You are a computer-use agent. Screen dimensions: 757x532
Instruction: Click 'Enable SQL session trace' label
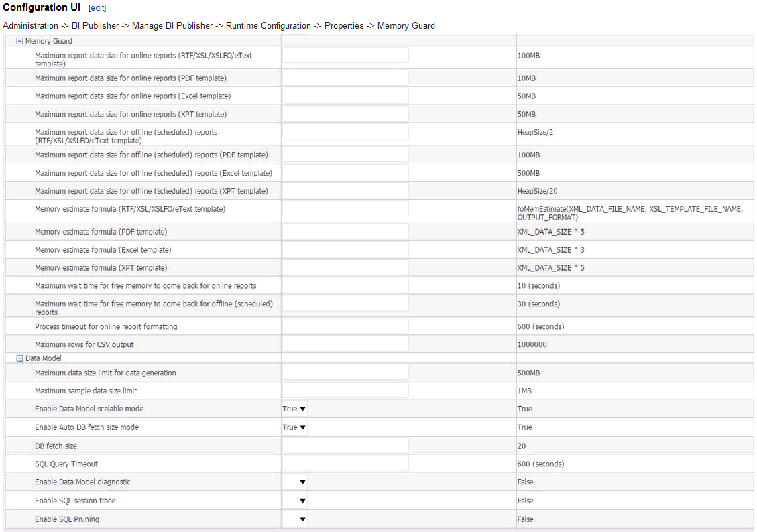point(75,501)
